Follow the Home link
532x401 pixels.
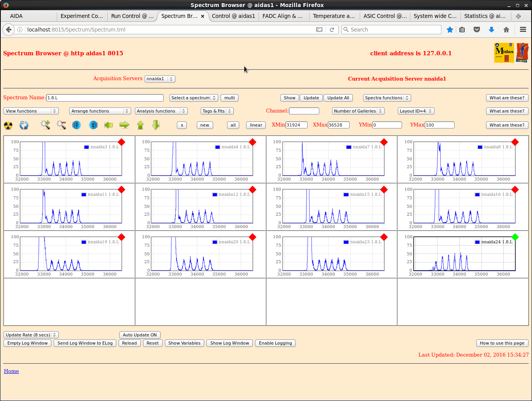click(x=11, y=371)
